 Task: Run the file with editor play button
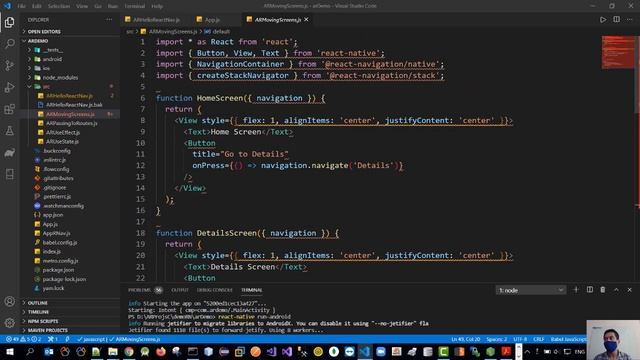tap(603, 20)
